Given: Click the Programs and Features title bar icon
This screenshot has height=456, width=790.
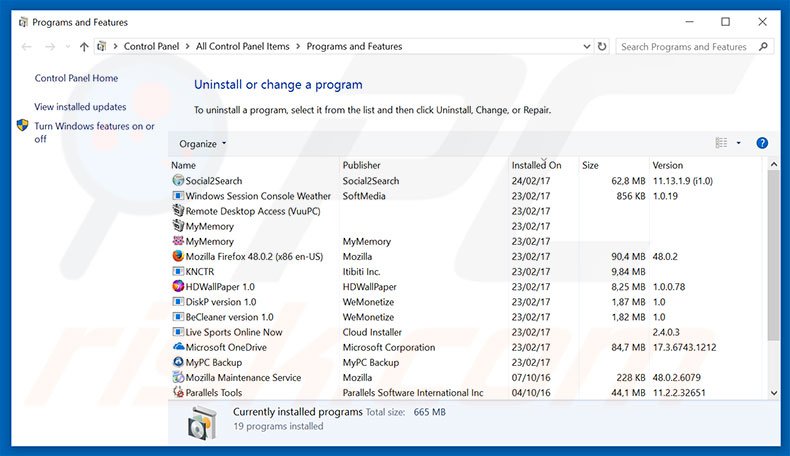Looking at the screenshot, I should coord(23,22).
